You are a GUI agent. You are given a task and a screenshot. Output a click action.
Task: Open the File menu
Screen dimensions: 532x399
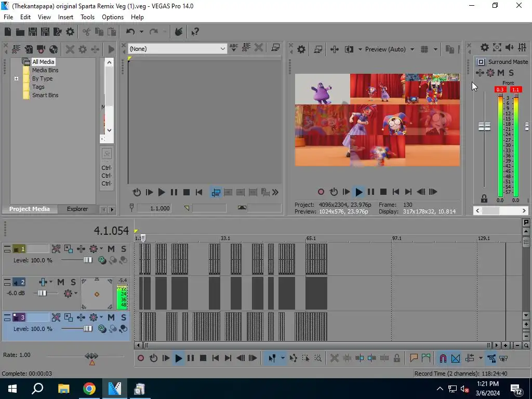tap(8, 17)
